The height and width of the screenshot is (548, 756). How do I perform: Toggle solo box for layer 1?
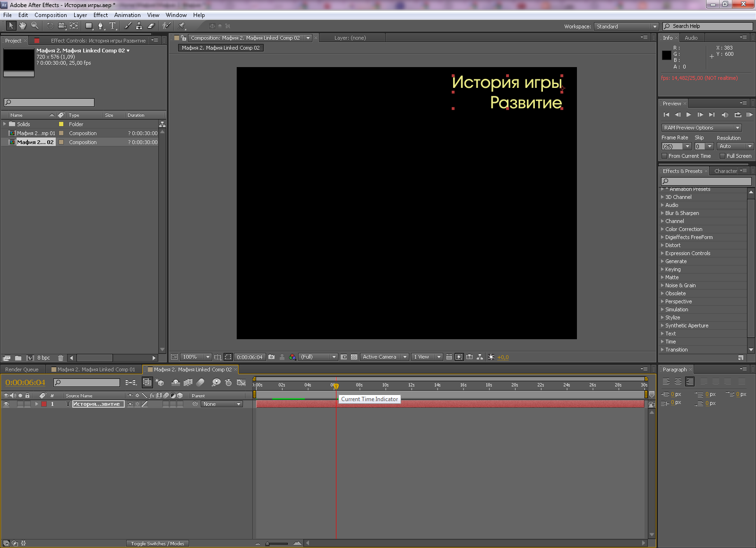click(x=20, y=404)
